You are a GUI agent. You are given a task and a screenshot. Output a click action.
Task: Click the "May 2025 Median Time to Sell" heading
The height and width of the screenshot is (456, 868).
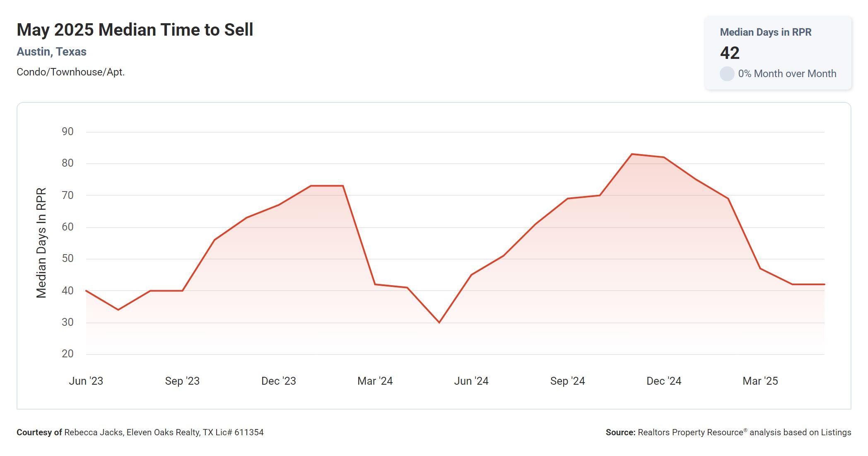pyautogui.click(x=135, y=30)
